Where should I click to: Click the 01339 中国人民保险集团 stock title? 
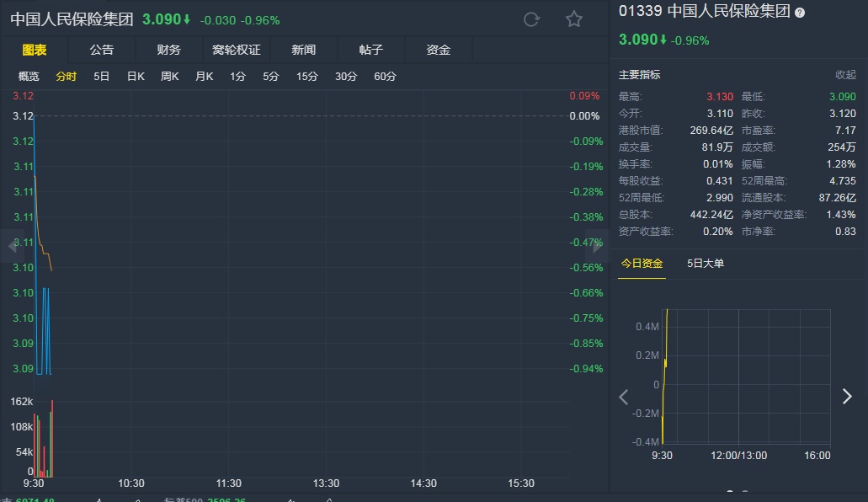point(705,13)
